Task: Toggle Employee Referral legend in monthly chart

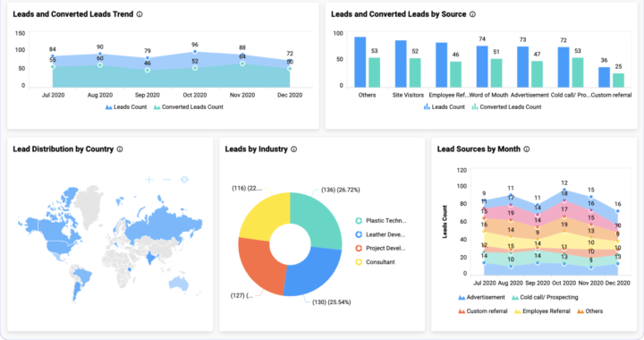Action: (542, 311)
